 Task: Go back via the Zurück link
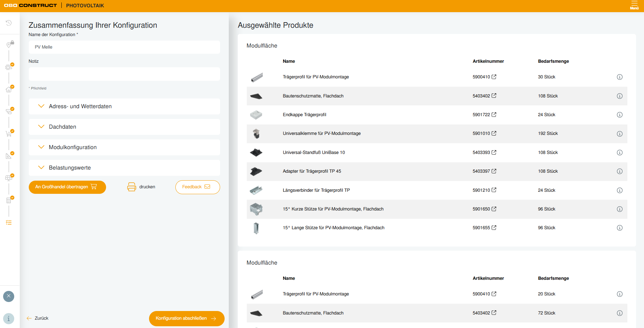[37, 318]
